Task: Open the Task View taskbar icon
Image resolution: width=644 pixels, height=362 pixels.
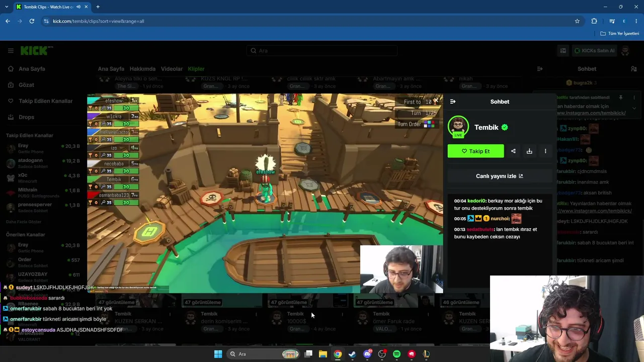Action: tap(308, 354)
